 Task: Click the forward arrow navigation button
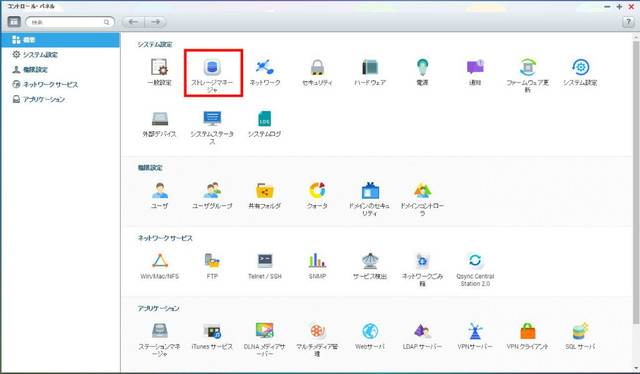(156, 22)
